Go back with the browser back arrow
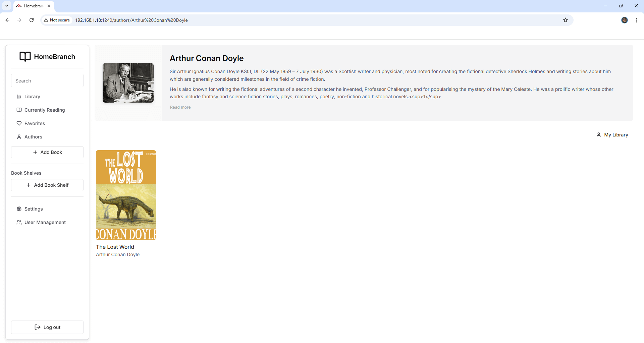 [x=7, y=20]
